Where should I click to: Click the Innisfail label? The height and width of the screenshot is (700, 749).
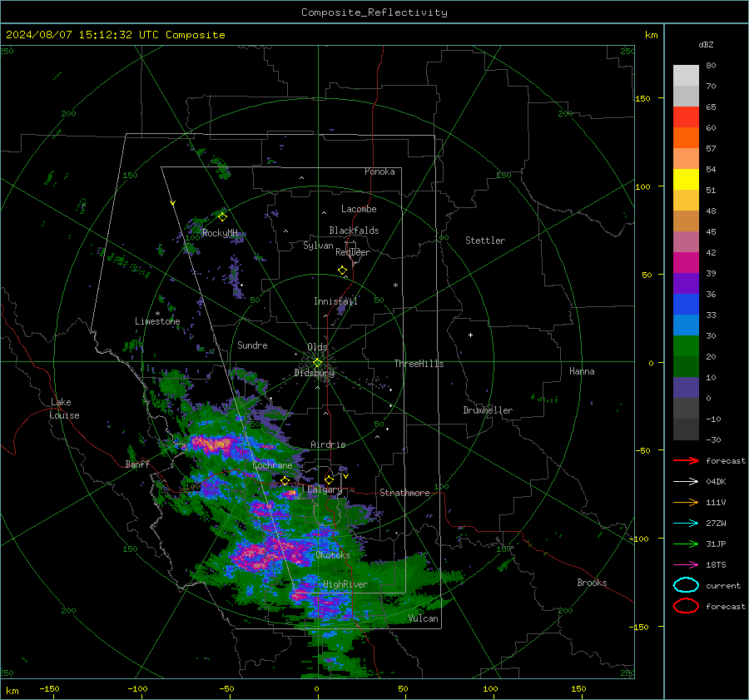pos(335,301)
